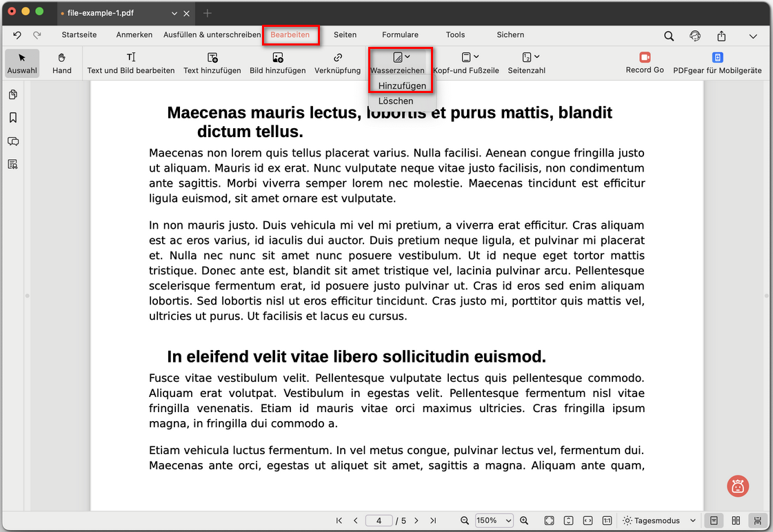
Task: Enable two-page side-by-side view
Action: click(x=736, y=521)
